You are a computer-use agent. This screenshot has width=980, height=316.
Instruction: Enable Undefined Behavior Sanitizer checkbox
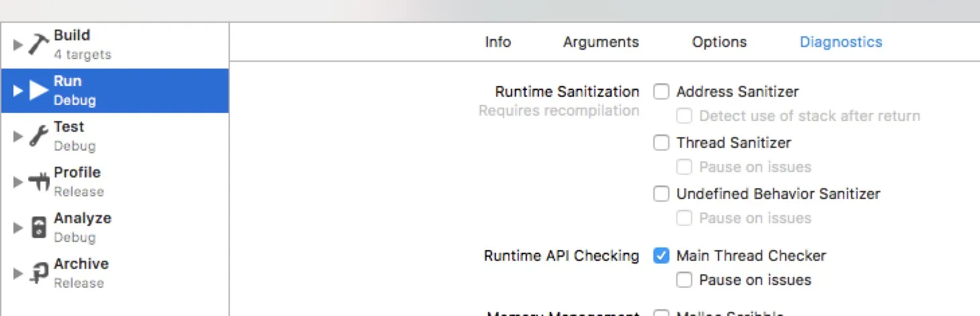click(661, 194)
